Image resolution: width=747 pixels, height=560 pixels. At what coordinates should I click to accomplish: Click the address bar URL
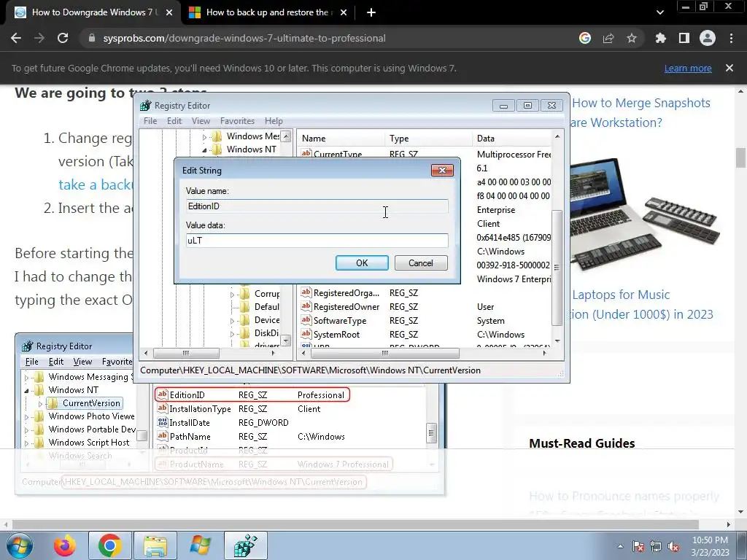click(244, 38)
